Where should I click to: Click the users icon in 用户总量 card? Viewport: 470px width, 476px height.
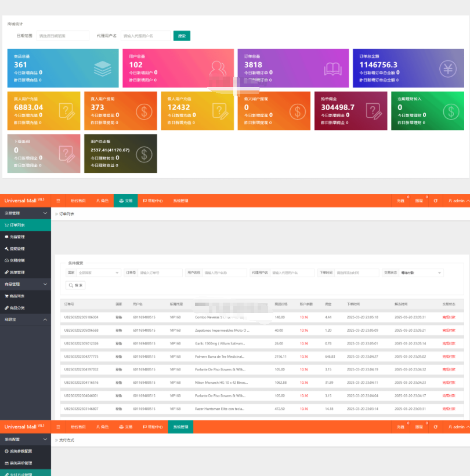(x=218, y=68)
